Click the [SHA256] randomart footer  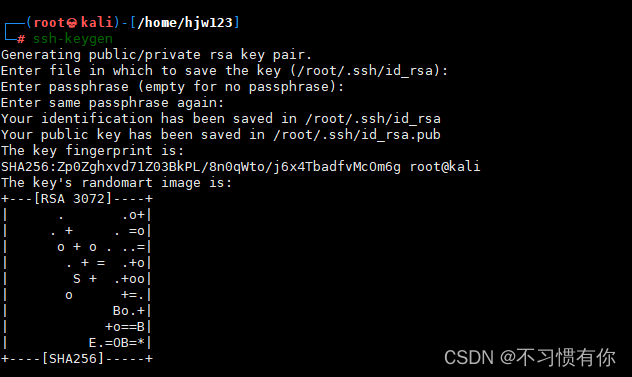coord(73,358)
